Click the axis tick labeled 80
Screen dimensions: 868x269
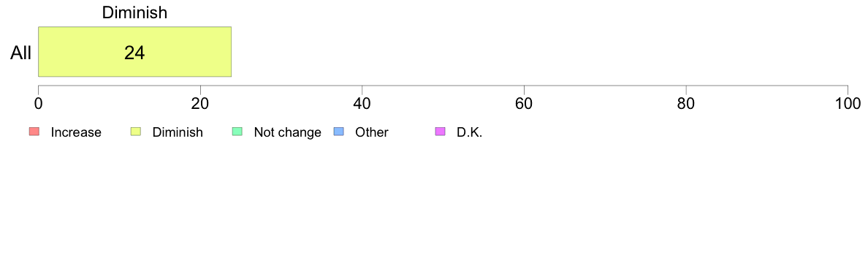click(x=686, y=103)
